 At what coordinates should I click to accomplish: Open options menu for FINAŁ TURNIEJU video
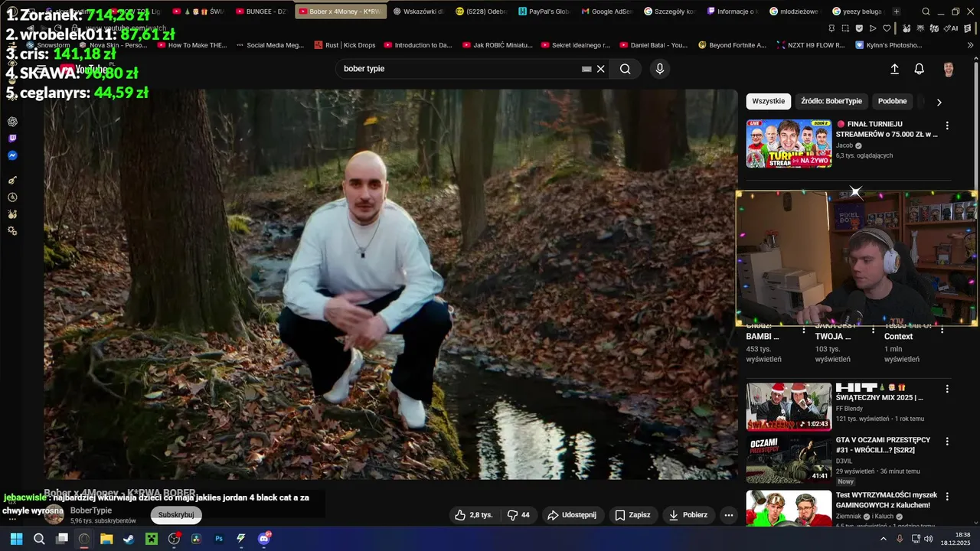click(x=947, y=126)
